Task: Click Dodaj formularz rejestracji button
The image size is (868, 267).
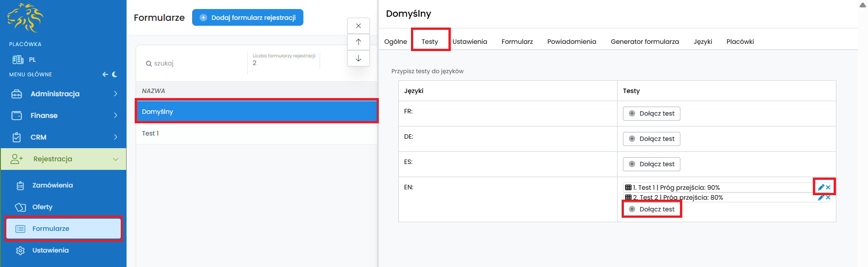Action: click(x=248, y=18)
